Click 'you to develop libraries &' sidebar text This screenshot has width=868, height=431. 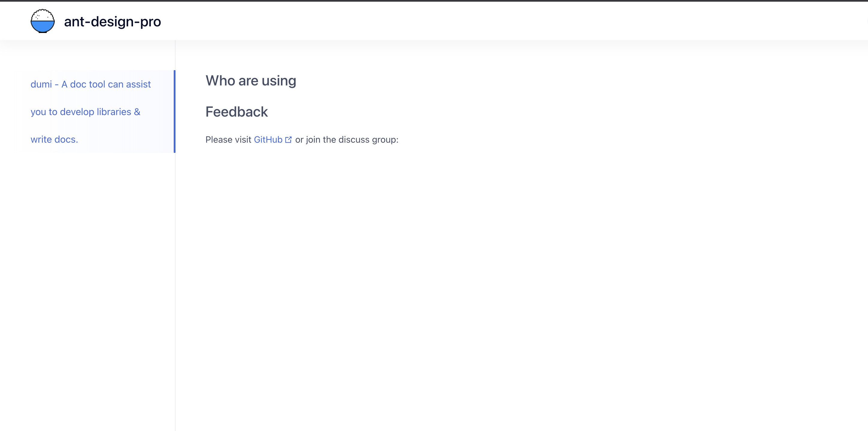coord(85,111)
